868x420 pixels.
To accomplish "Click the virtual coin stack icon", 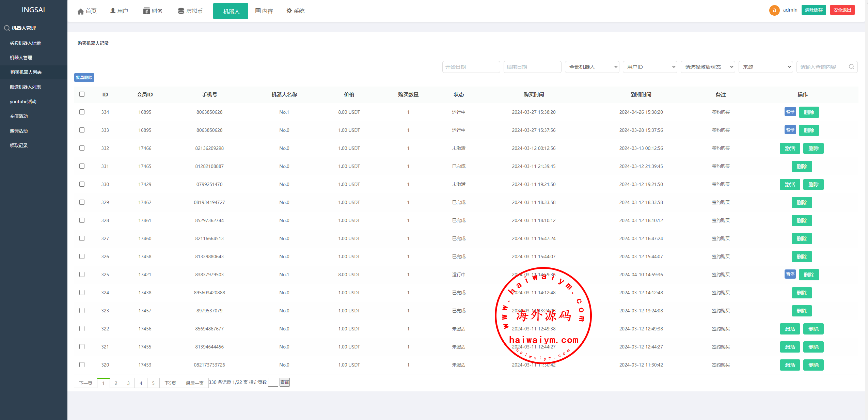I will [181, 11].
